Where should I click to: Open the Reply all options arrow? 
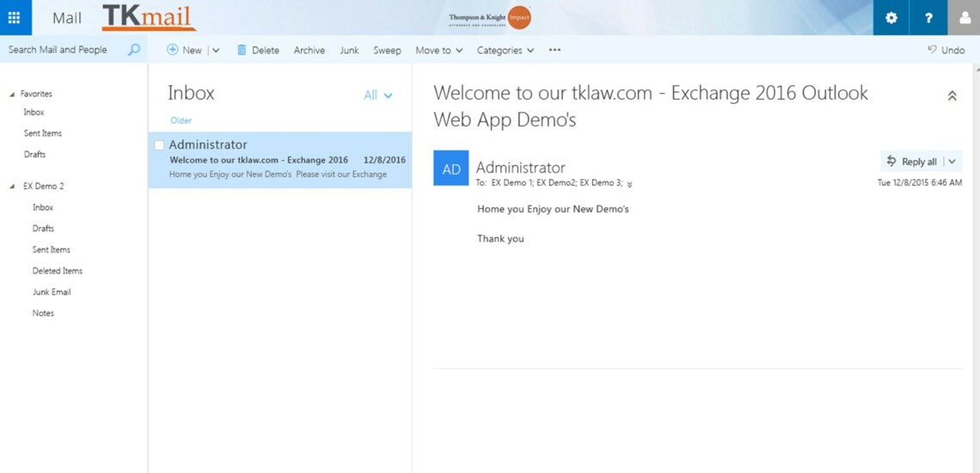click(952, 162)
